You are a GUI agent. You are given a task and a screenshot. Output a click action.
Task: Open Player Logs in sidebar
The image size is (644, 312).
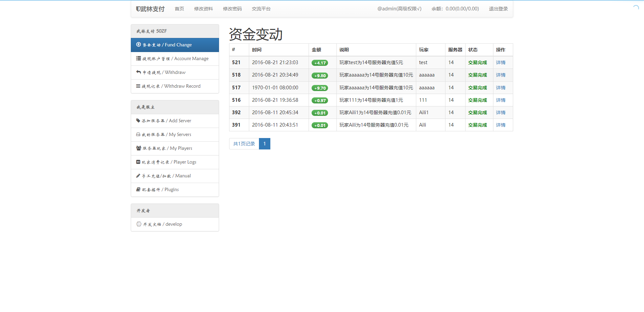pos(175,162)
